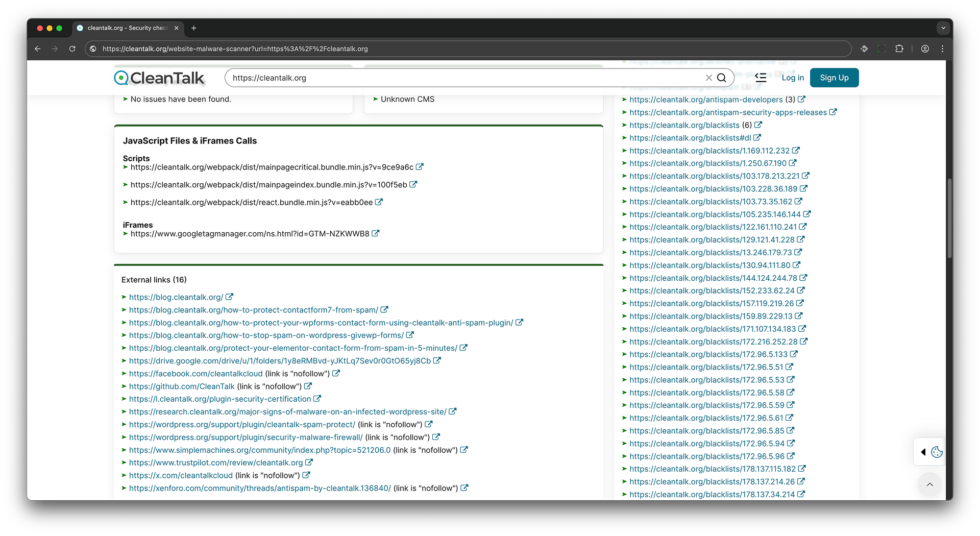This screenshot has width=980, height=536.
Task: Open the blacklists/178.137.34.214 link
Action: (712, 494)
